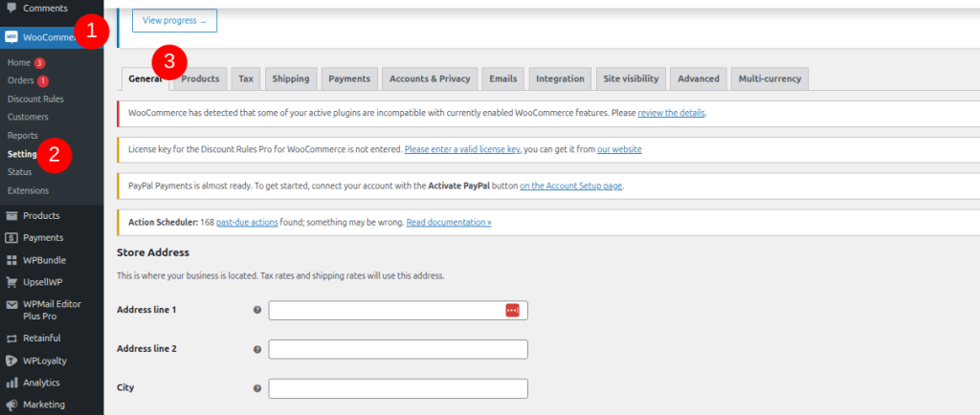Click the 'Address line 1' field label
The height and width of the screenshot is (415, 980).
[146, 310]
